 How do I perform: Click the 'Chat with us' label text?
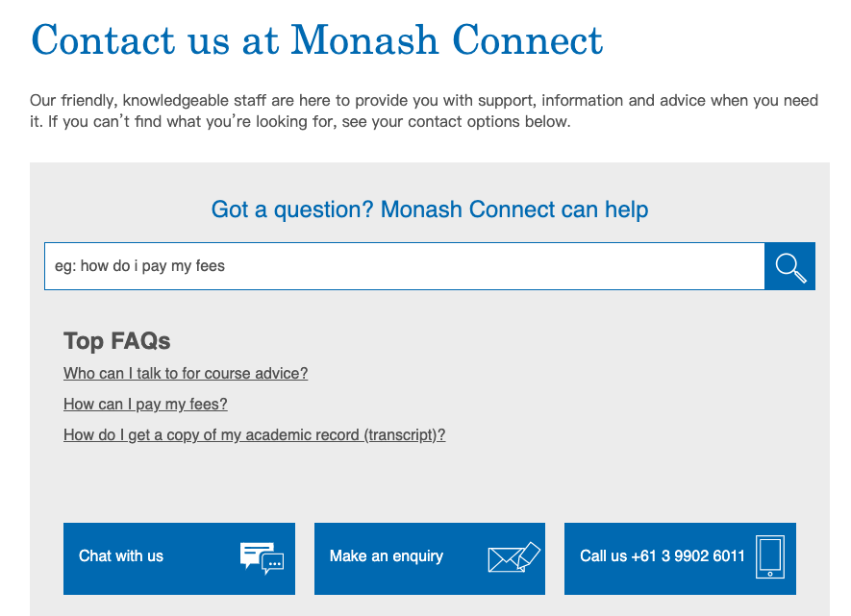pyautogui.click(x=121, y=555)
